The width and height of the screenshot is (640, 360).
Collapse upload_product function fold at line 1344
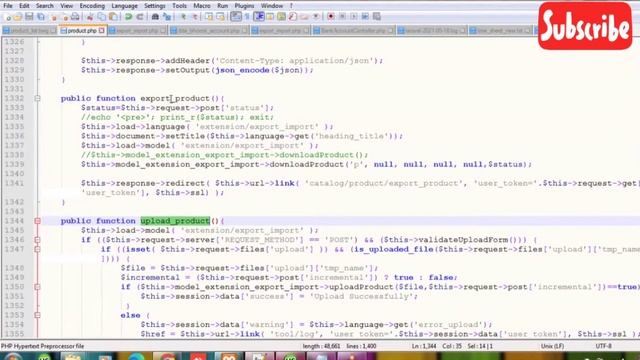37,221
